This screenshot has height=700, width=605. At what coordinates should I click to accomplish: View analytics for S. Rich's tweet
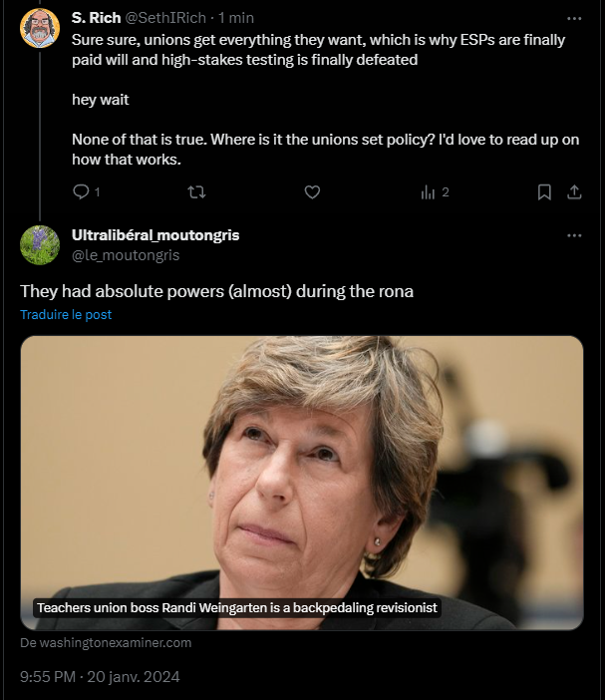[428, 192]
